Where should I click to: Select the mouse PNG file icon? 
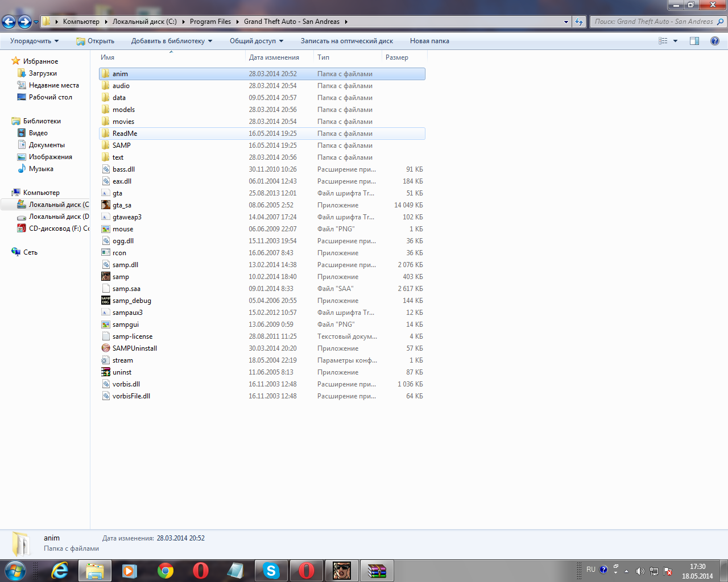106,229
